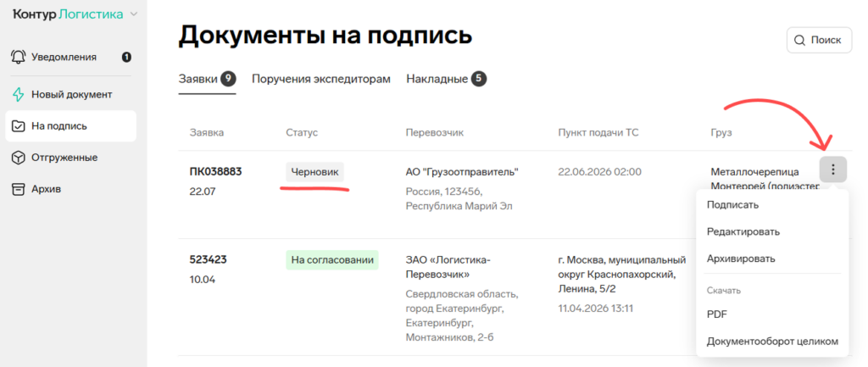The image size is (868, 367).
Task: Expand the Контур Логистика product switcher chevron
Action: 133,14
